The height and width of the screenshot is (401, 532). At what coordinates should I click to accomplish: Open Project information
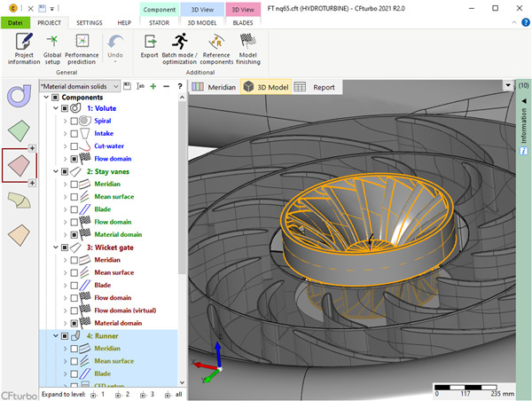(24, 49)
